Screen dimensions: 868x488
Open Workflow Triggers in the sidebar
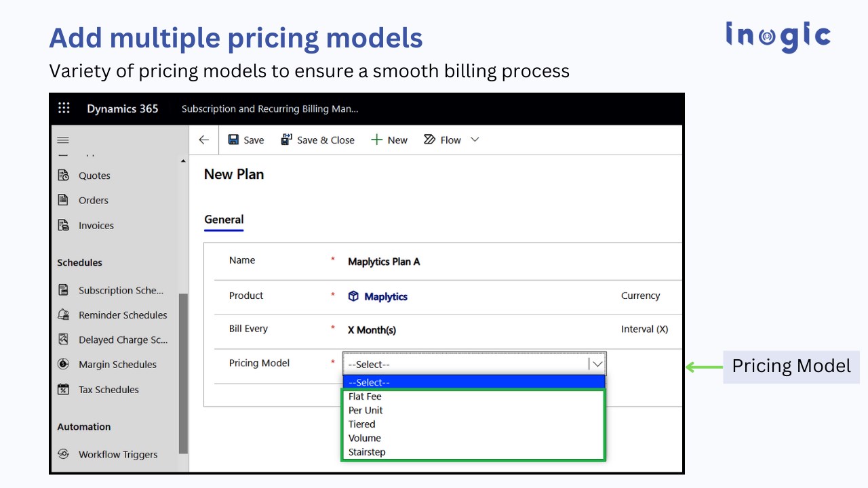point(118,454)
